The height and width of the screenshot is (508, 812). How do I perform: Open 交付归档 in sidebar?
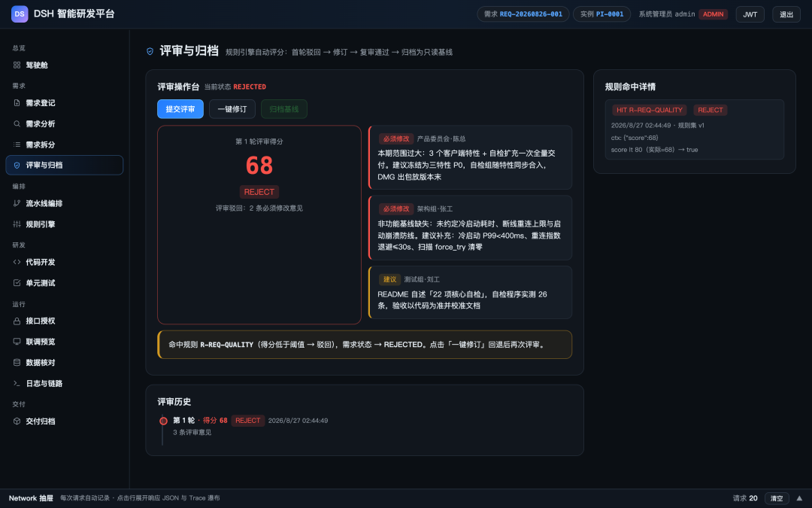coord(64,421)
